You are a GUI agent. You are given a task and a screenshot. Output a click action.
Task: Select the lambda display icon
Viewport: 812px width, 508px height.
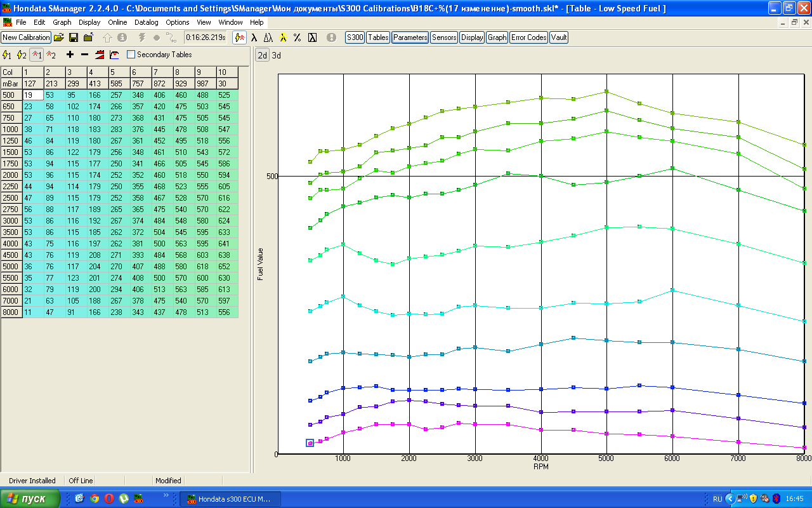[x=254, y=37]
